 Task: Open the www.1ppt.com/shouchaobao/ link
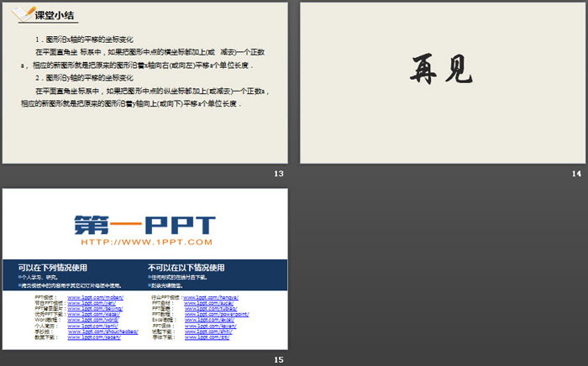(x=103, y=332)
